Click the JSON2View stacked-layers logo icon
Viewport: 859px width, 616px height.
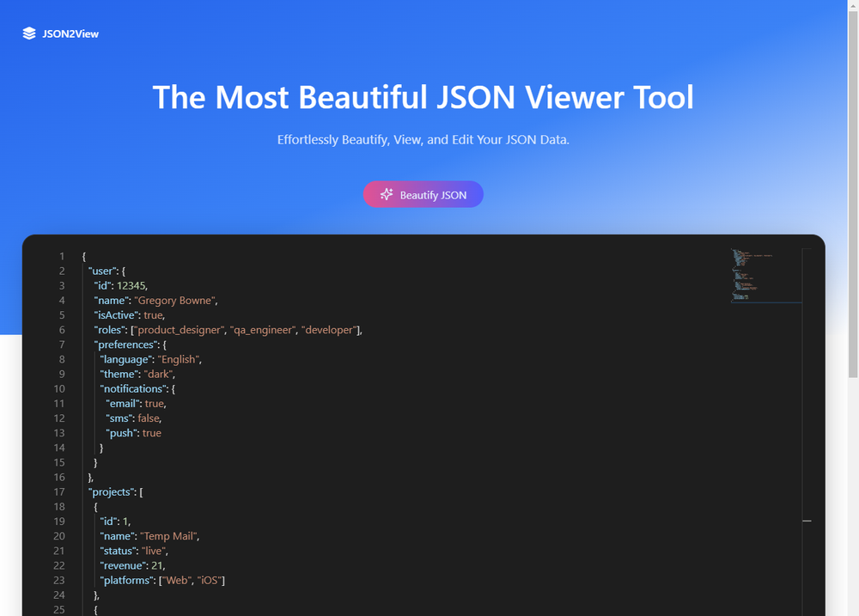coord(29,34)
